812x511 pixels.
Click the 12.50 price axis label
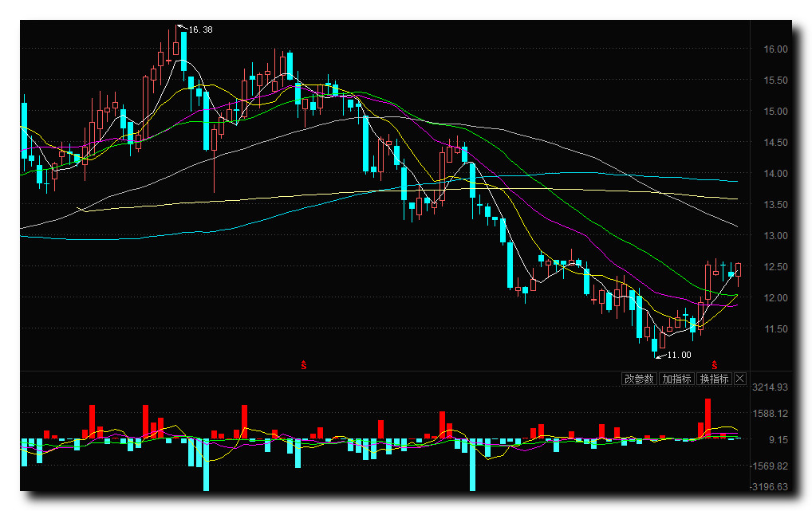pyautogui.click(x=775, y=266)
